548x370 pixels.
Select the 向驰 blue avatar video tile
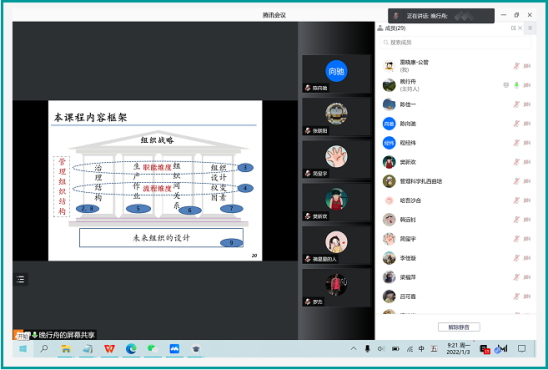click(336, 74)
